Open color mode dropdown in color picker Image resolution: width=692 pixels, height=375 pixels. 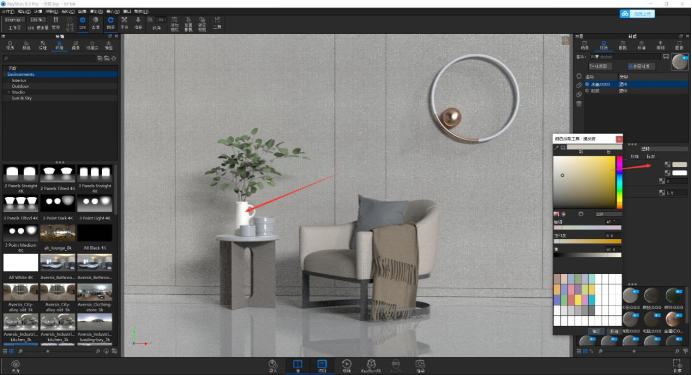(609, 214)
